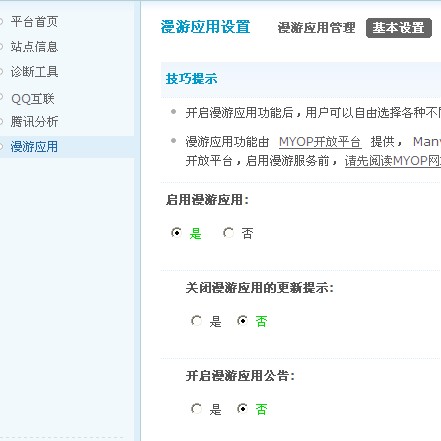Screen dimensions: 441x441
Task: Open the 请先阅读MYOP link
Action: (393, 161)
